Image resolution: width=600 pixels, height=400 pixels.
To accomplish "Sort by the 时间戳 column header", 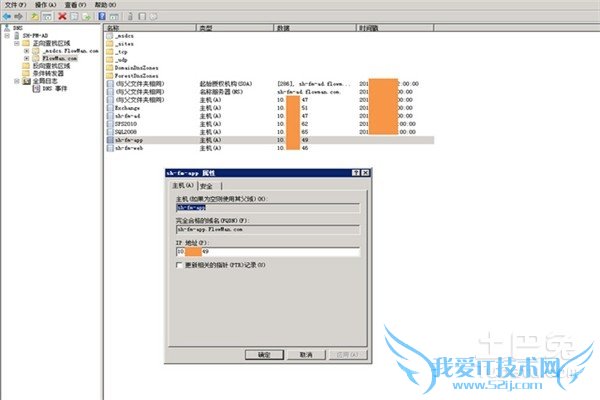I will click(395, 28).
